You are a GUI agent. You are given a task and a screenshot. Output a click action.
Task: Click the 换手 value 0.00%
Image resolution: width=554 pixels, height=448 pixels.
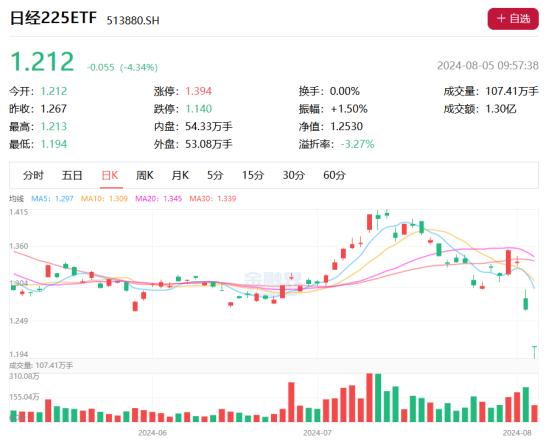345,91
